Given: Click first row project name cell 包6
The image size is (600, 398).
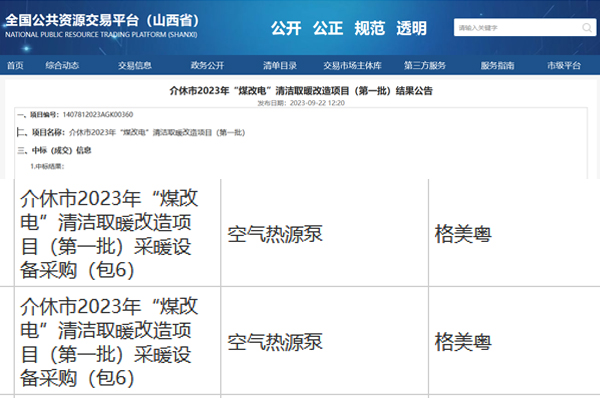Looking at the screenshot, I should (117, 233).
